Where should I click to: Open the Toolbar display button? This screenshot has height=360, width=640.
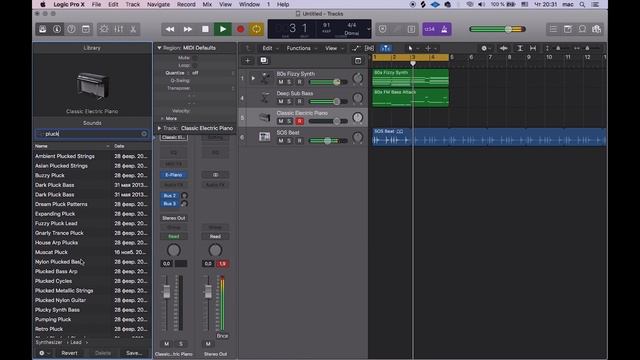click(x=86, y=29)
